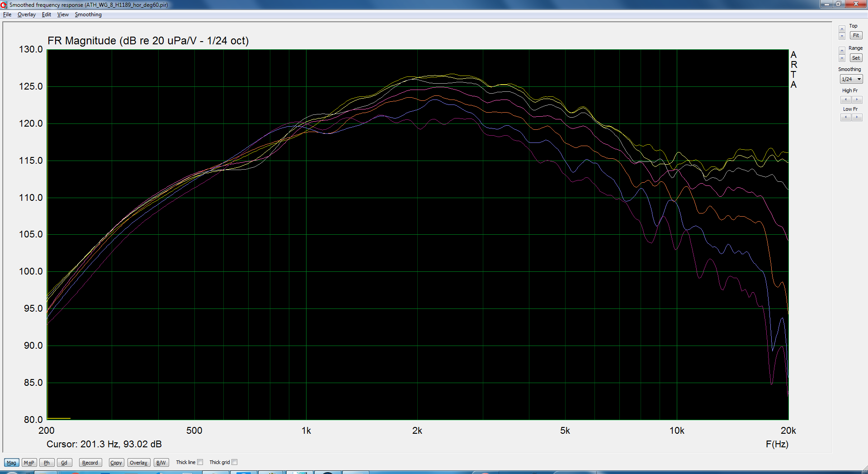
Task: Toggle B/W display mode
Action: (x=161, y=463)
